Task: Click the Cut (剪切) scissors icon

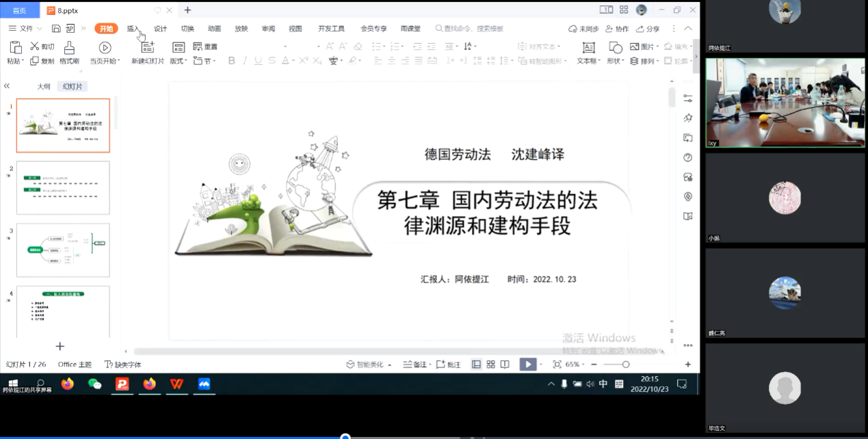Action: (x=35, y=46)
